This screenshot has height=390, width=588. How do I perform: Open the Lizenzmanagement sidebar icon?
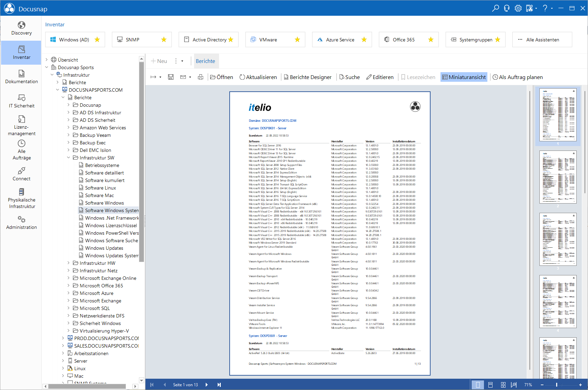pyautogui.click(x=22, y=126)
